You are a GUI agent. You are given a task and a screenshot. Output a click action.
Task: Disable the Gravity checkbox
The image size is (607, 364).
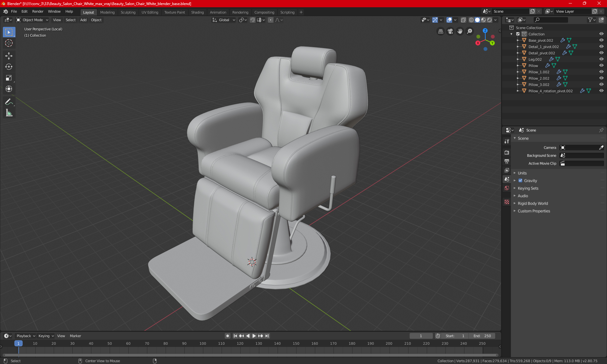point(520,181)
